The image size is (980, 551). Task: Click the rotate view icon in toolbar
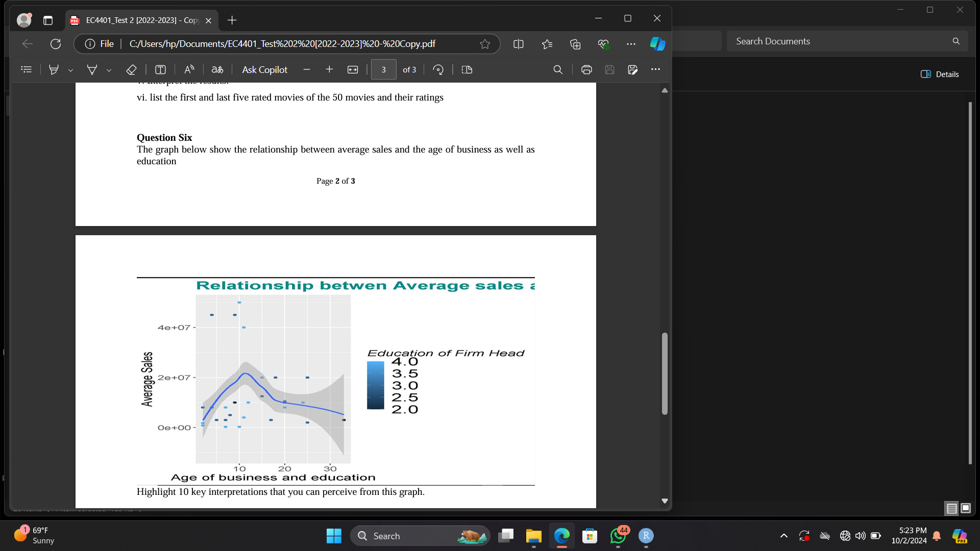(437, 70)
